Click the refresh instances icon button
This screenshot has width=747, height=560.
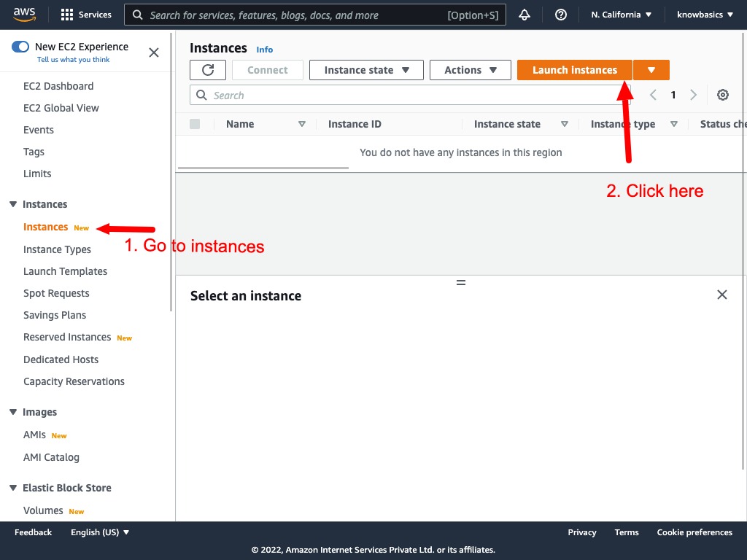pos(208,70)
